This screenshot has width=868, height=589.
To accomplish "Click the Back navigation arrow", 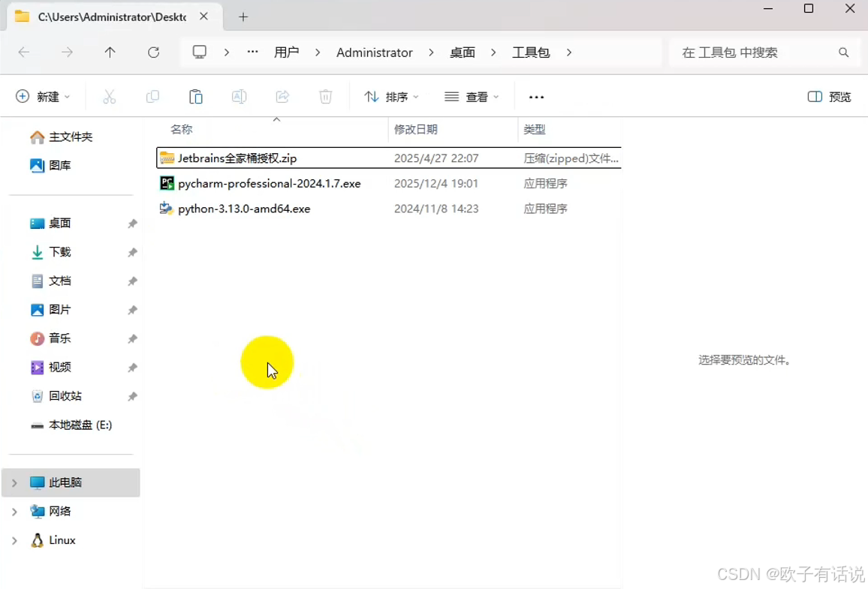I will click(24, 53).
